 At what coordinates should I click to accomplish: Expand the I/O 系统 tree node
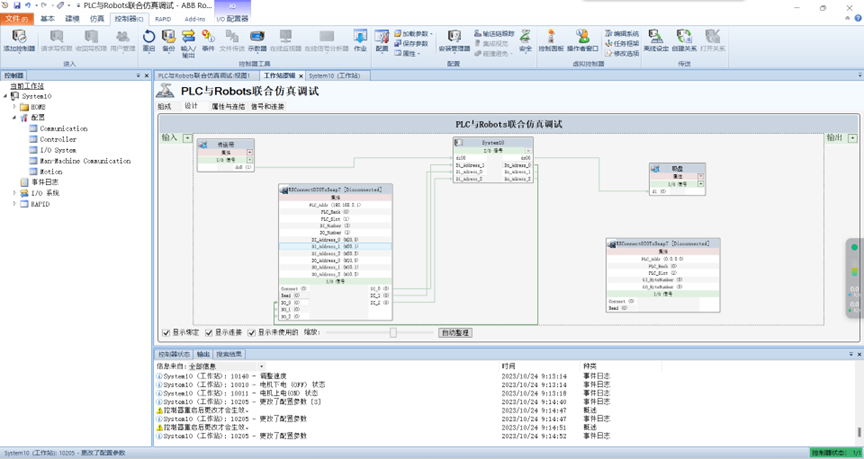[14, 193]
